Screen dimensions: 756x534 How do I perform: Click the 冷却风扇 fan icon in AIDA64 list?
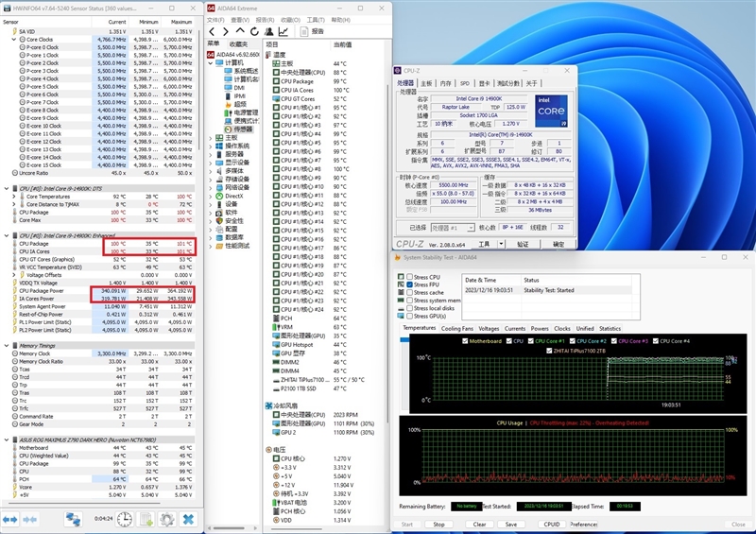[268, 405]
